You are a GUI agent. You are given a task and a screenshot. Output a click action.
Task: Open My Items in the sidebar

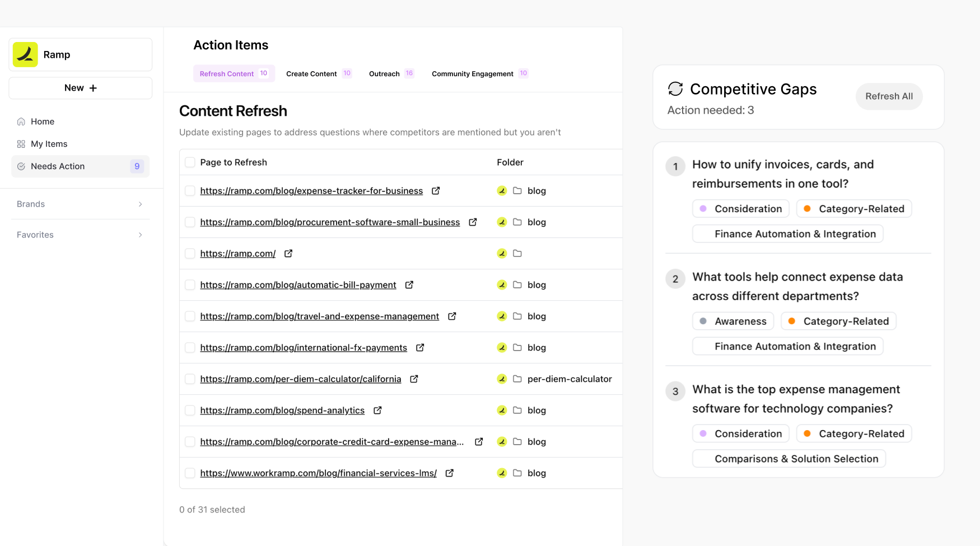80,144
